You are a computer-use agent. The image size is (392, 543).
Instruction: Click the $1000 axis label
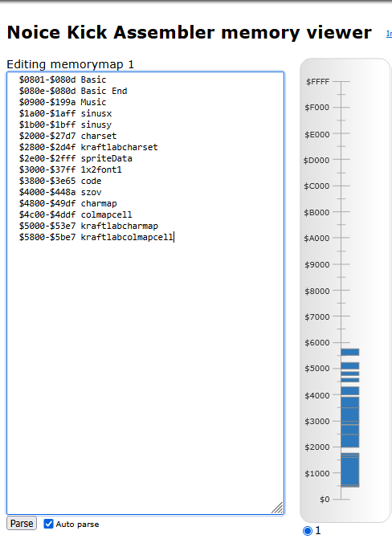pos(316,473)
